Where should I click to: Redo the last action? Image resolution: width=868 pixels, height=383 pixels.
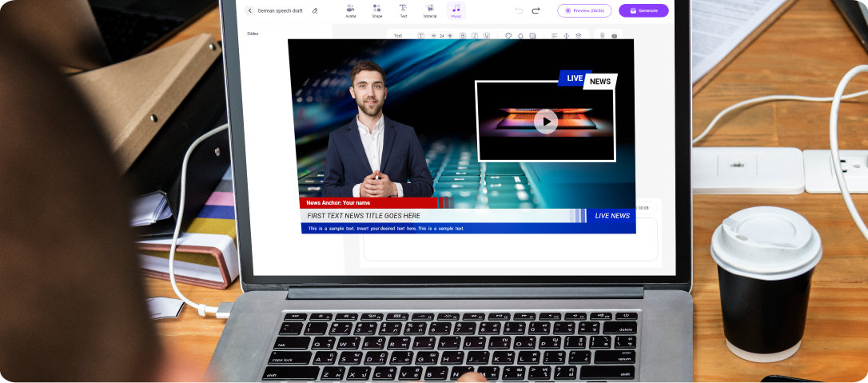tap(536, 11)
